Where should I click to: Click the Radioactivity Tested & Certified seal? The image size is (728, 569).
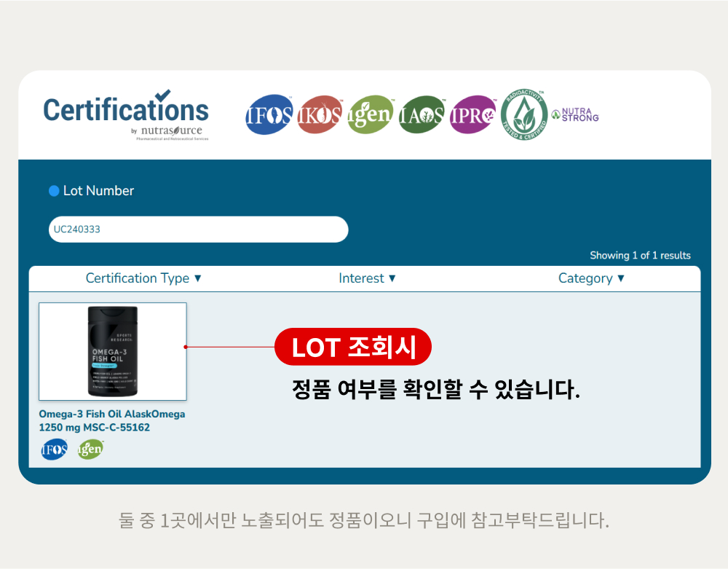coord(524,114)
